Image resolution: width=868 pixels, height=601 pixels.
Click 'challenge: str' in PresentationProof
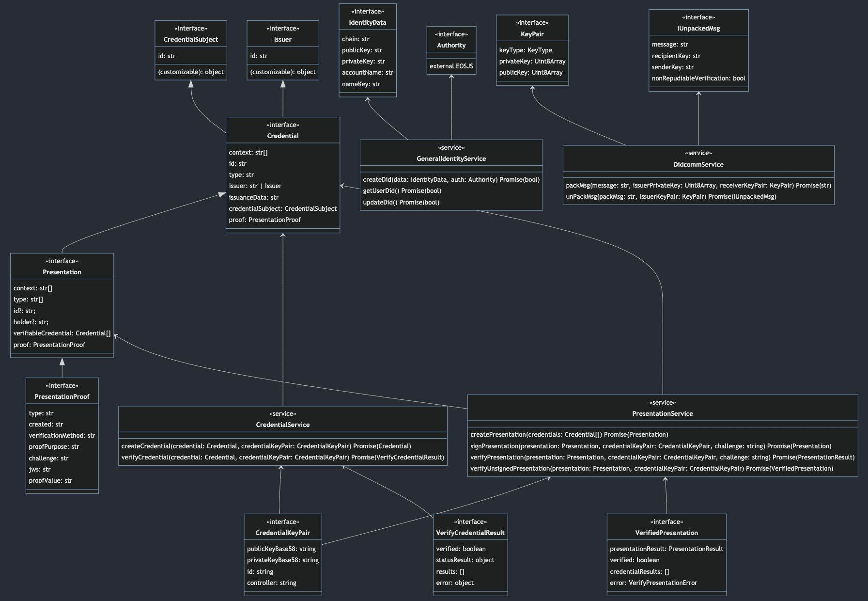(x=48, y=459)
